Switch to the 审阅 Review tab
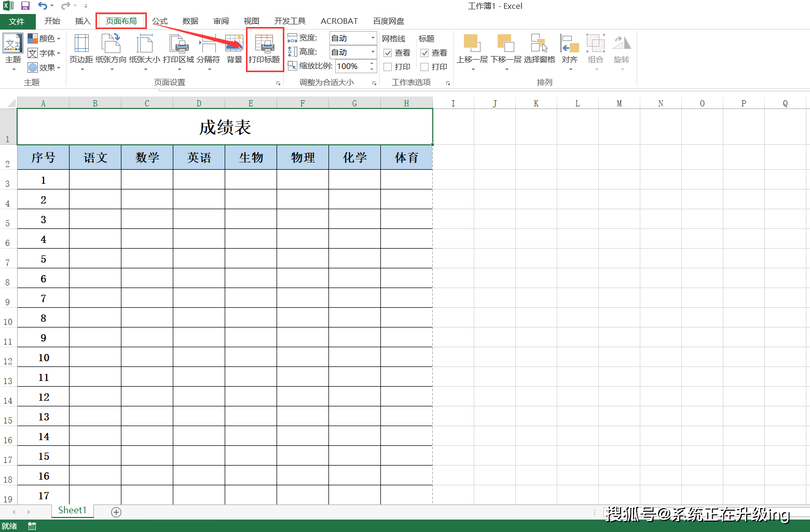 tap(221, 21)
